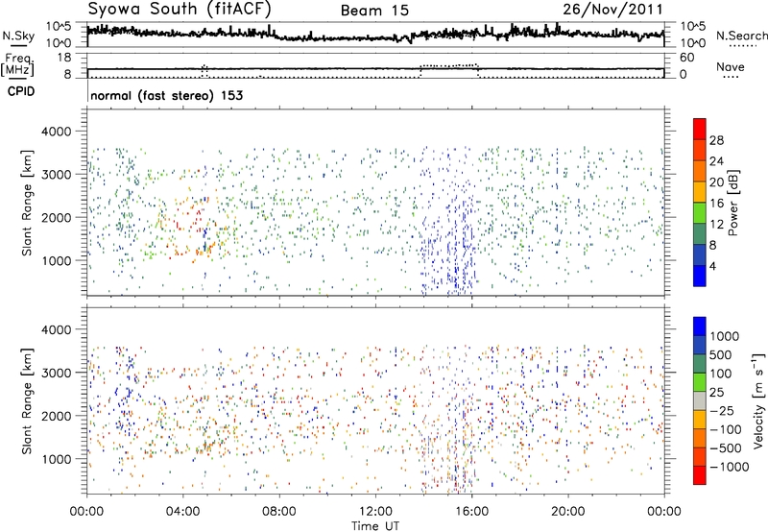768x532 pixels.
Task: Click 'normal (fast stereo) 153' text
Action: coord(166,95)
